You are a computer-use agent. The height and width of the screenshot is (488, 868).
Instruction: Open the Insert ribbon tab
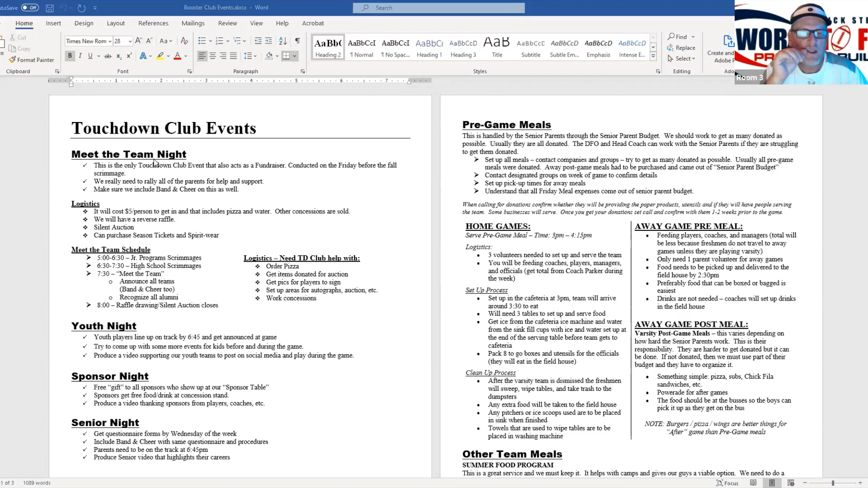(53, 23)
